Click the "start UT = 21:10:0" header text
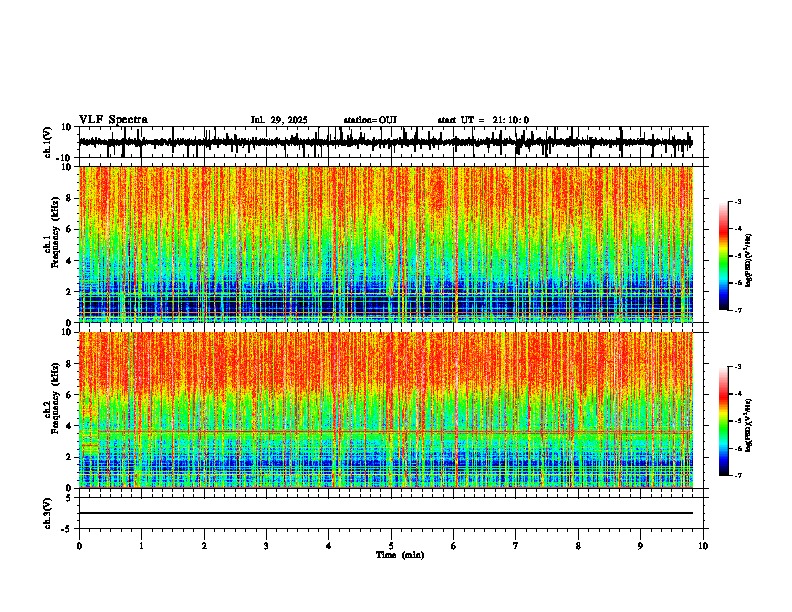The image size is (792, 612). [483, 120]
